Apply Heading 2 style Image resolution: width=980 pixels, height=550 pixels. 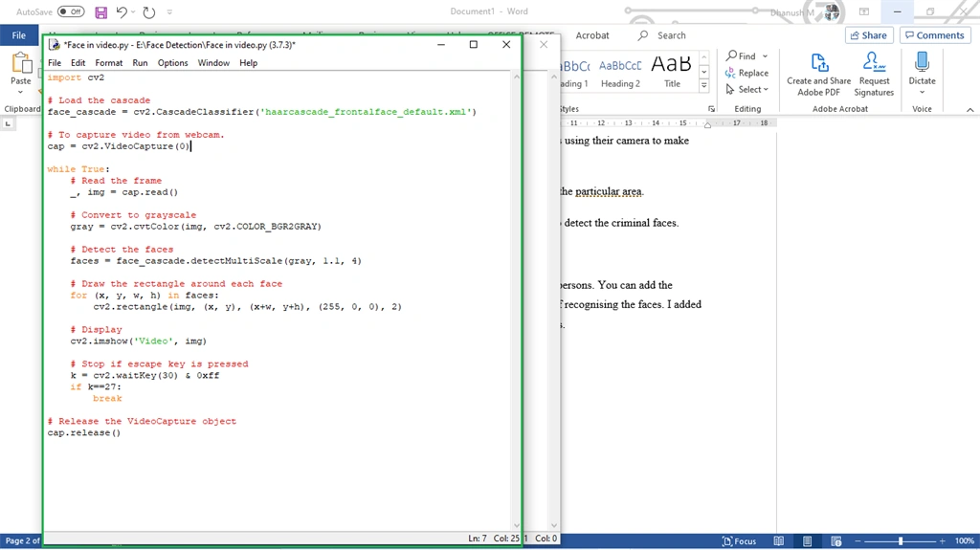click(620, 74)
